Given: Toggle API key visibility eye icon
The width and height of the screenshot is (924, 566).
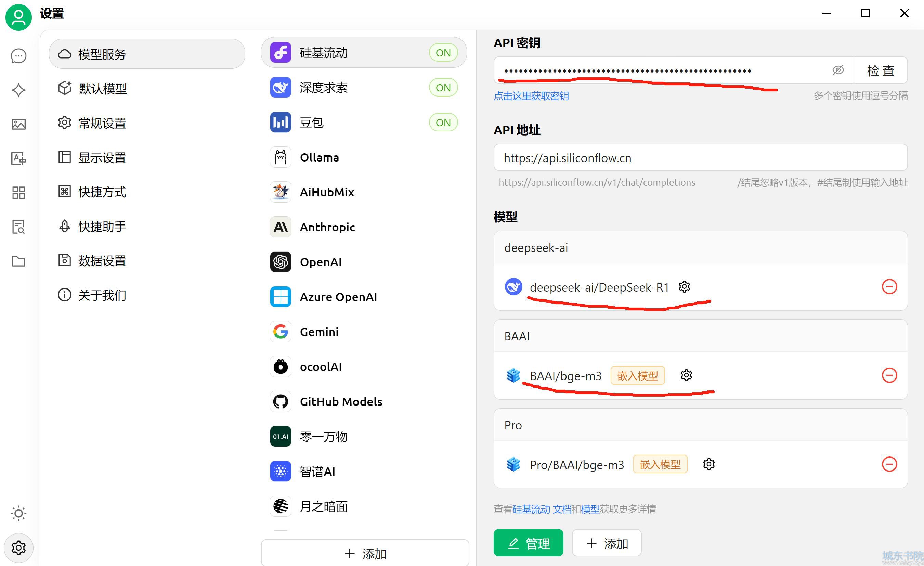Looking at the screenshot, I should pyautogui.click(x=838, y=70).
